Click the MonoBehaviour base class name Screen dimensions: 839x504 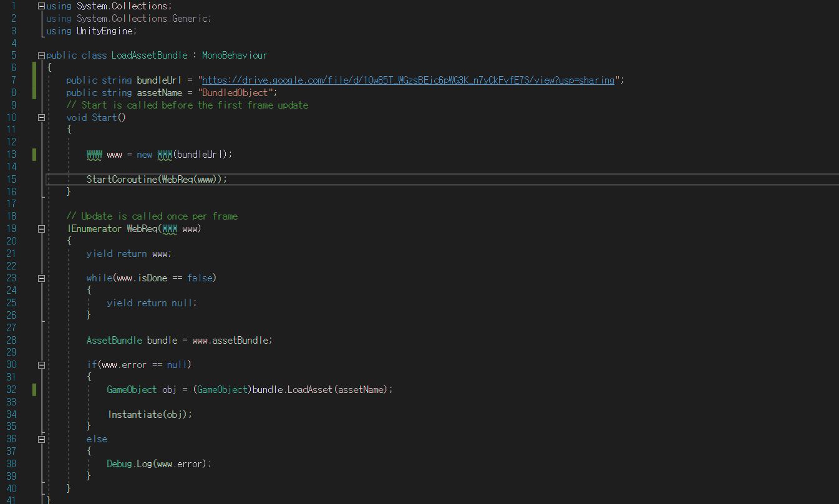pyautogui.click(x=235, y=56)
